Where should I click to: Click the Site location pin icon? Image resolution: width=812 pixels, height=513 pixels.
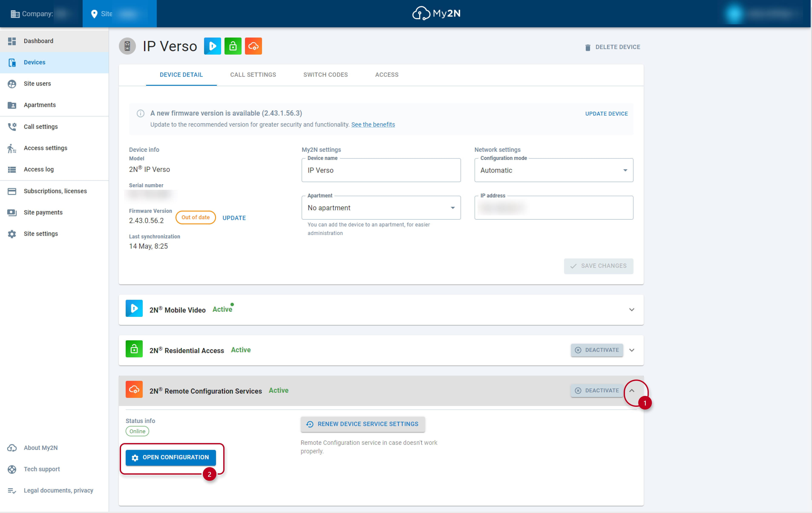coord(94,14)
